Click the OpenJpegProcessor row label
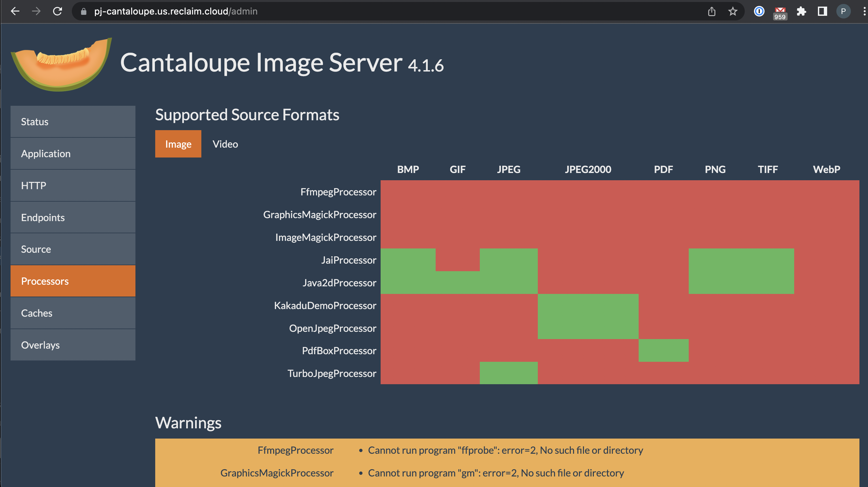The width and height of the screenshot is (868, 487). 332,328
